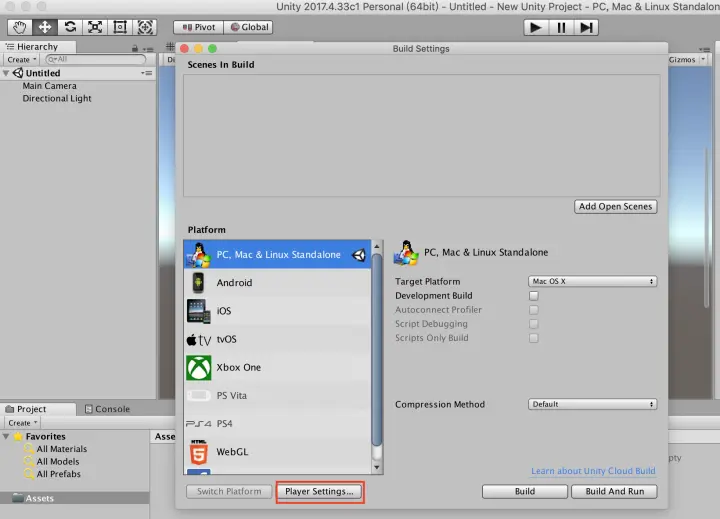Select All Prefabs favorite
This screenshot has height=519, width=720.
(58, 474)
